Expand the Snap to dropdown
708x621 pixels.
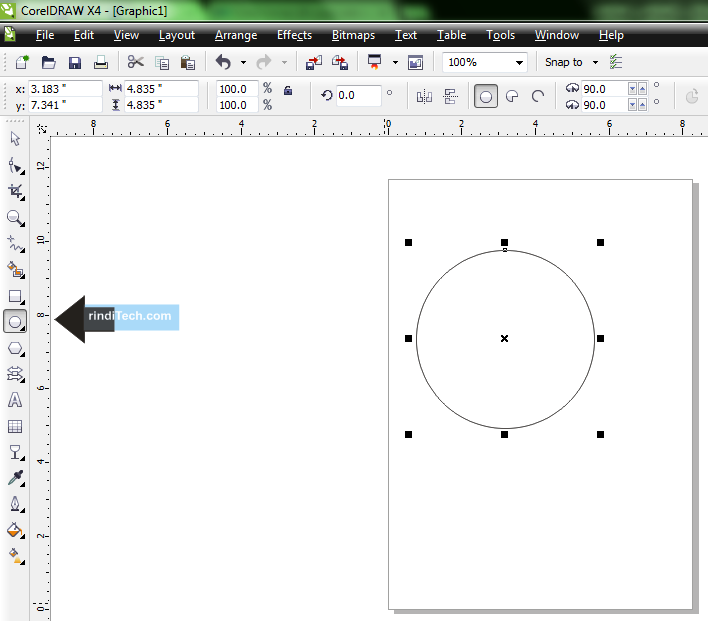coord(596,62)
